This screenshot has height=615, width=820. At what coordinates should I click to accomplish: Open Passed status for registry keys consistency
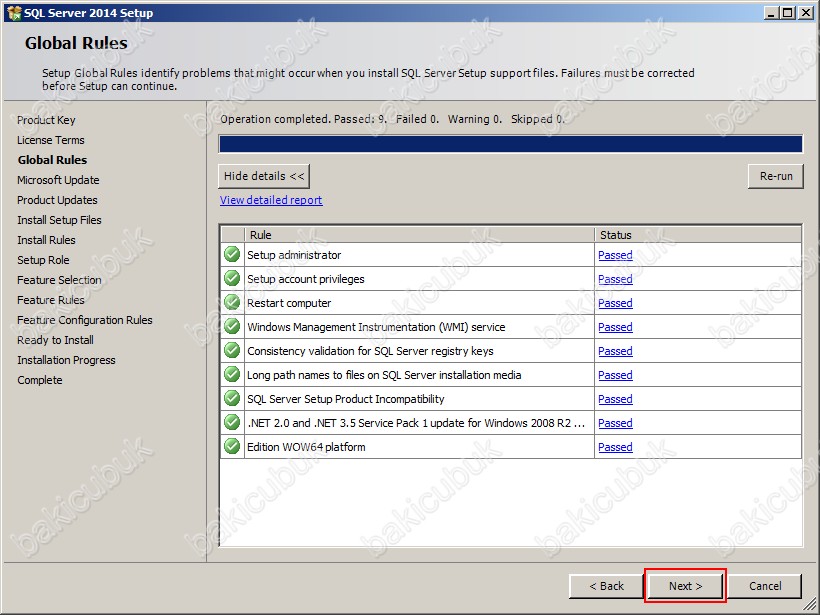615,351
